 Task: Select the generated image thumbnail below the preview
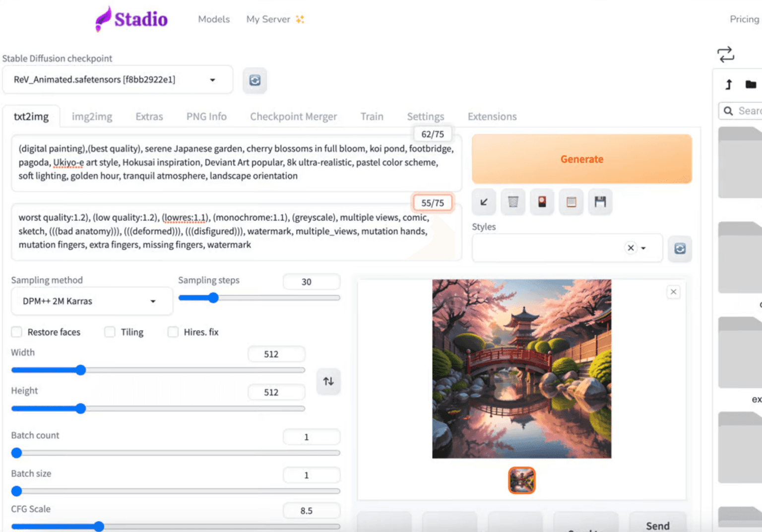(522, 480)
